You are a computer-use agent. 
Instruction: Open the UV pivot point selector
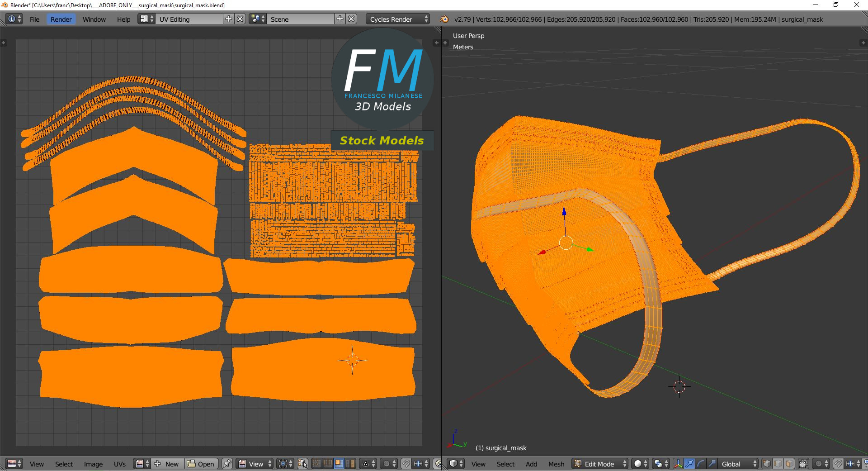285,464
